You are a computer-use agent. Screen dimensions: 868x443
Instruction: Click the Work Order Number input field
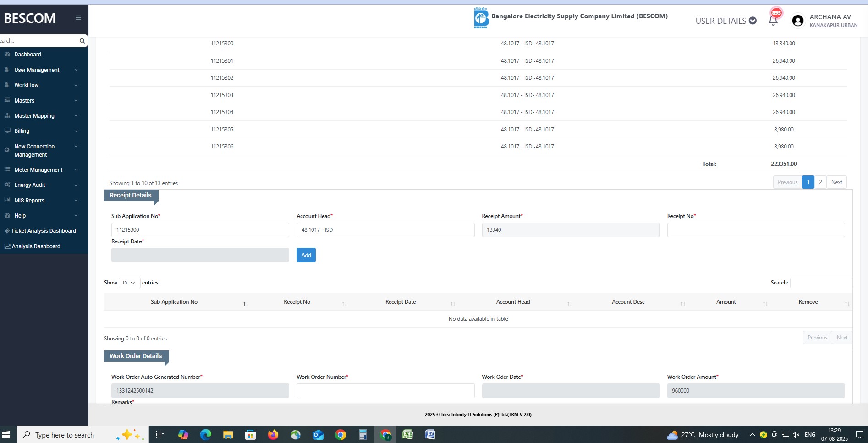[385, 391]
